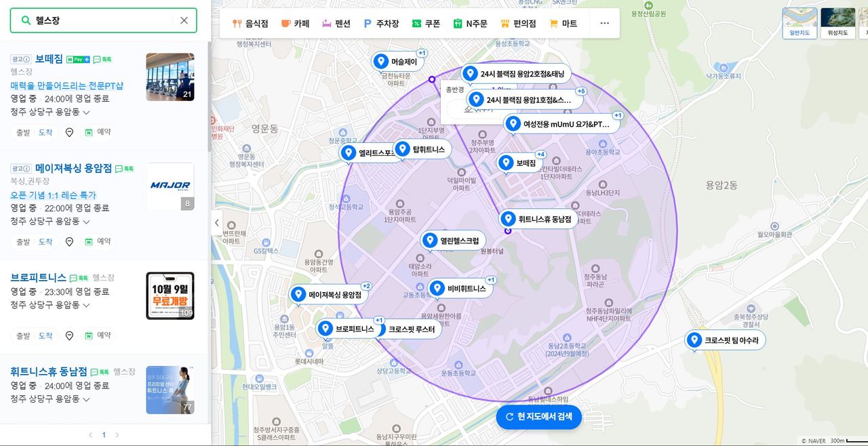Screen dimensions: 868x446
Task: Click location pin icon for 브로피트니스
Action: [69, 336]
